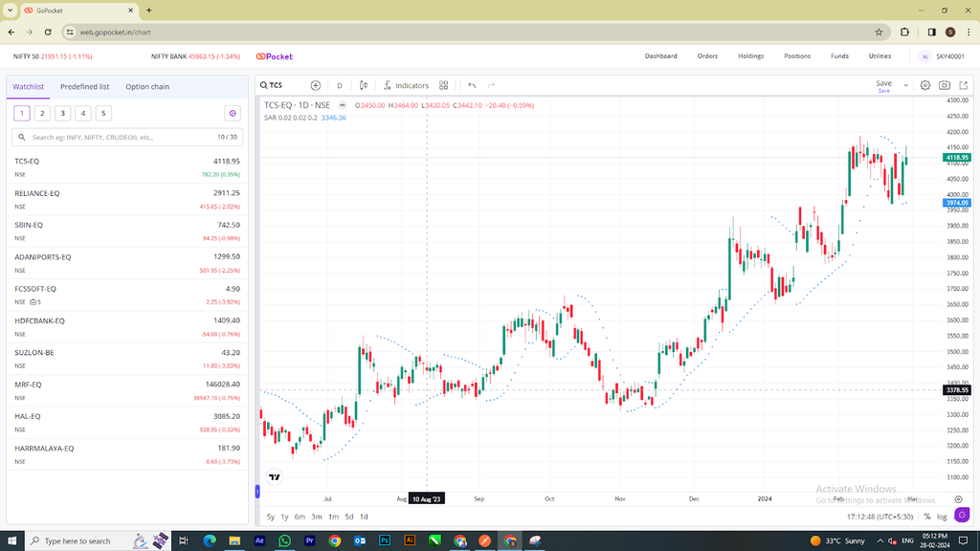Take a chart snapshot with camera icon

(945, 85)
